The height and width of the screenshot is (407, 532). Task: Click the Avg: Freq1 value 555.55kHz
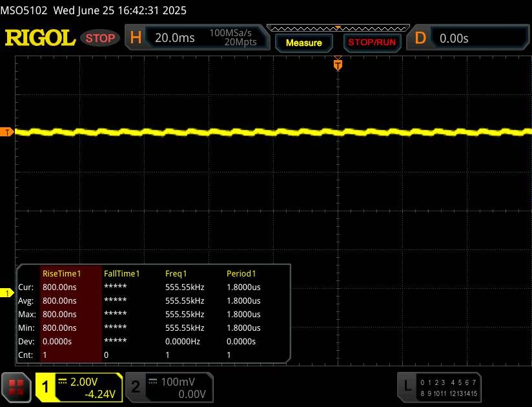pos(185,301)
